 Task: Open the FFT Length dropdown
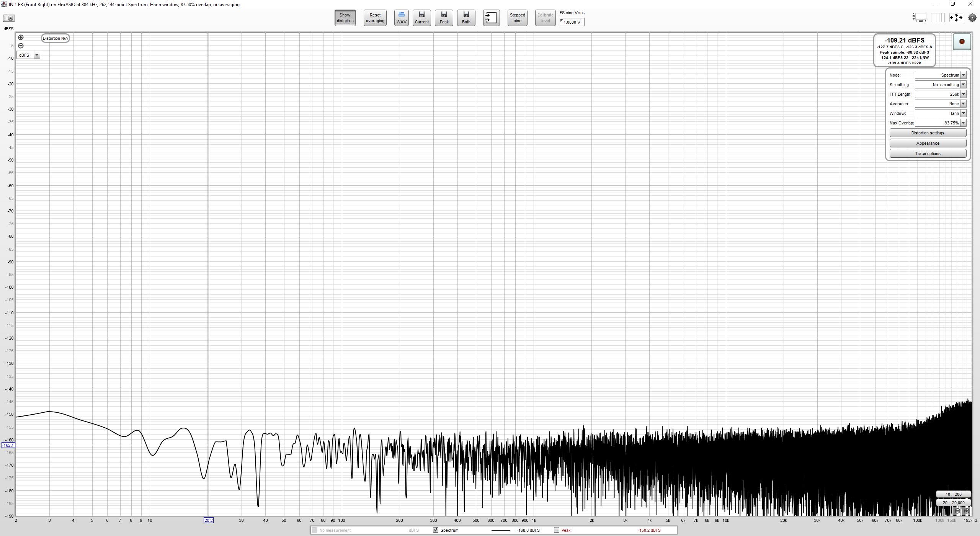963,94
